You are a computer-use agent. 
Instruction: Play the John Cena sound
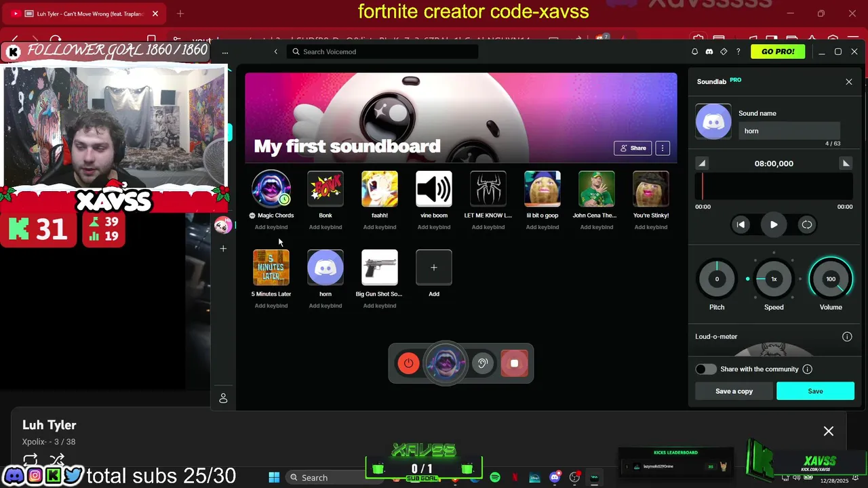point(597,188)
